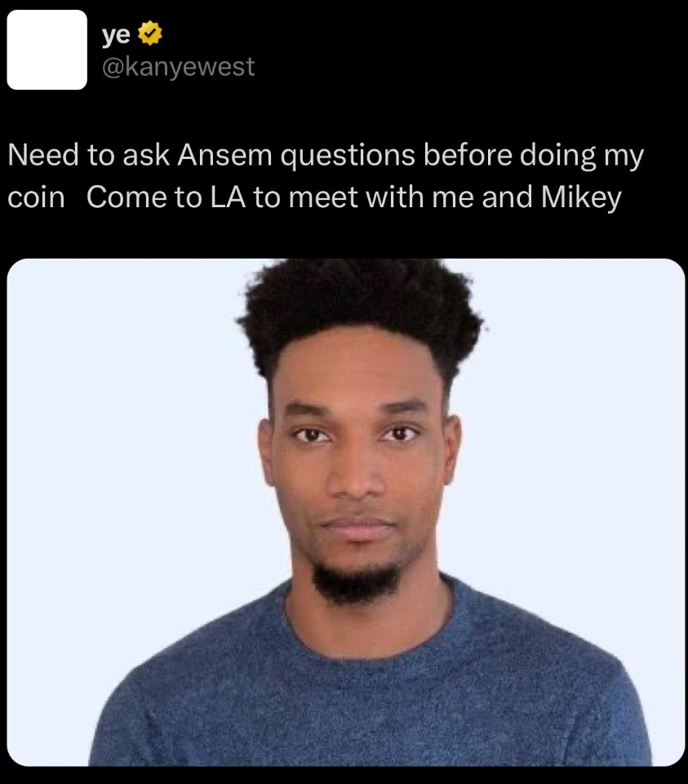The image size is (688, 784).
Task: Open the white profile avatar
Action: point(47,50)
